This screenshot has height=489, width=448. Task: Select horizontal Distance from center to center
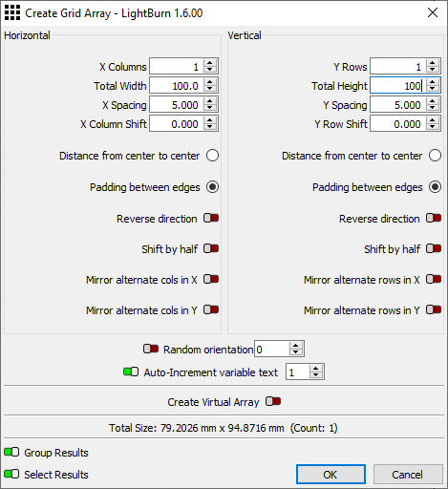pos(212,156)
